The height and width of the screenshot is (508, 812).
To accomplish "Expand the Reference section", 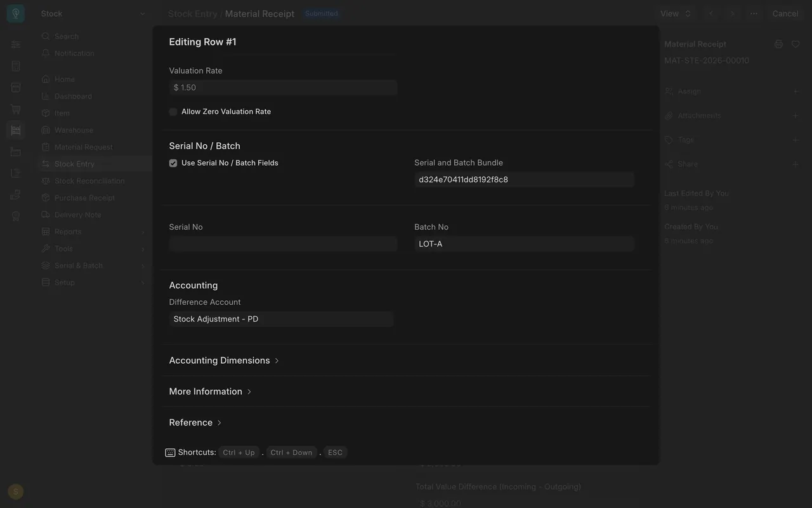I will click(195, 423).
